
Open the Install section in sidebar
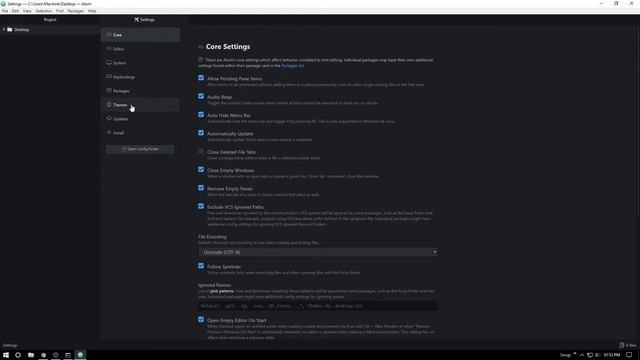(140, 133)
